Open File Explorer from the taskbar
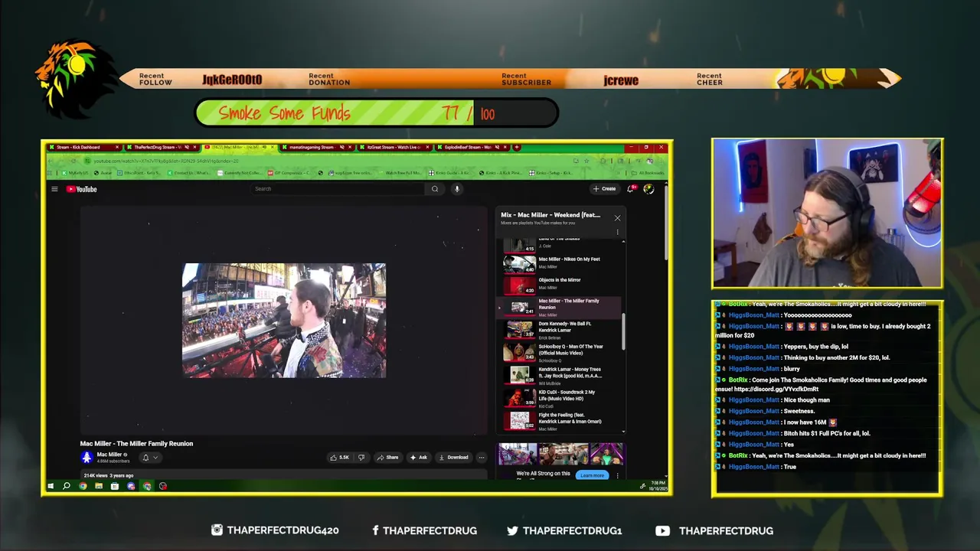This screenshot has width=980, height=551. pyautogui.click(x=99, y=486)
